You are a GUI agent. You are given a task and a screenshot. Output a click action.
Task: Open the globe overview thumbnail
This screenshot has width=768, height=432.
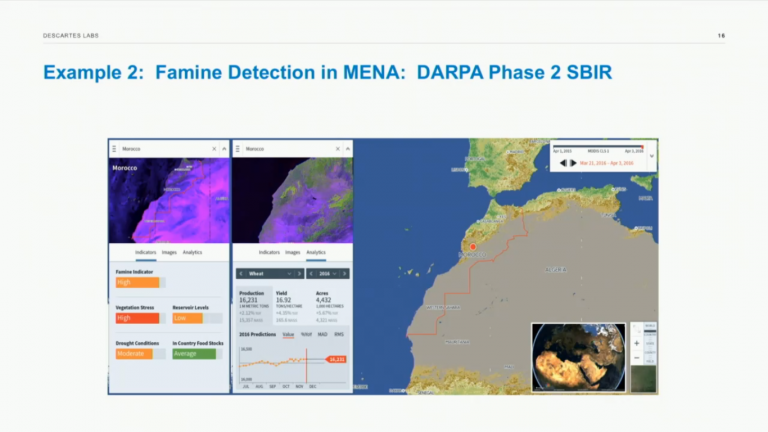(x=578, y=357)
